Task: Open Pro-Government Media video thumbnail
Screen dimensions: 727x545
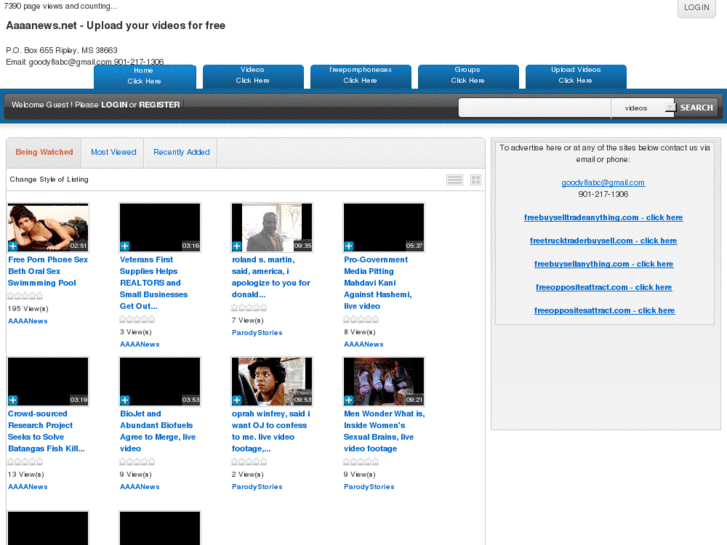Action: [x=384, y=227]
